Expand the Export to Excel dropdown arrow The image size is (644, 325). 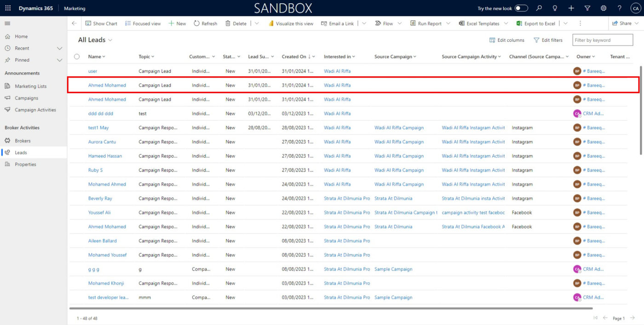(x=565, y=23)
